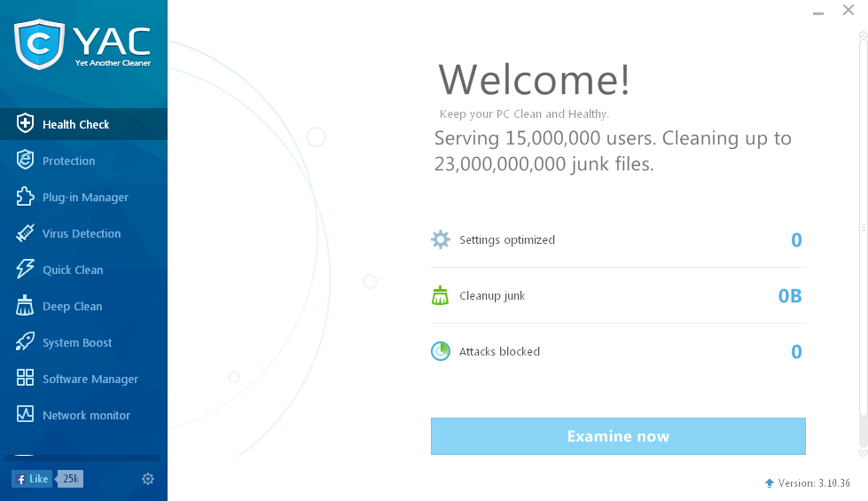Click the Attacks blocked radar icon
Image resolution: width=868 pixels, height=501 pixels.
coord(441,351)
